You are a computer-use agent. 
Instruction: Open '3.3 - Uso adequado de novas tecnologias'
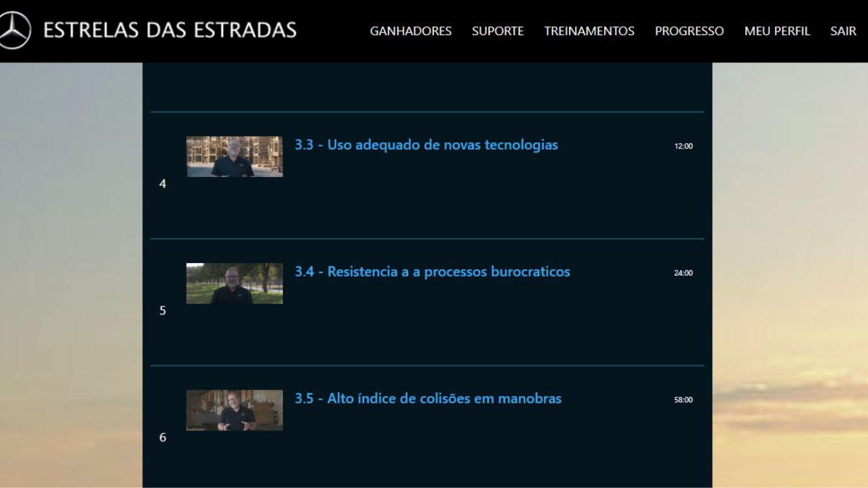coord(426,145)
